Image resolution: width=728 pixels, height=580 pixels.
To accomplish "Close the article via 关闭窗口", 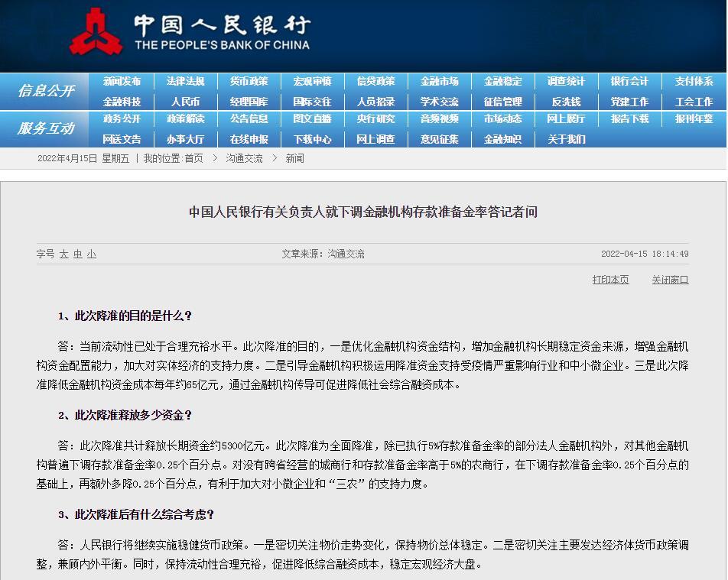I will tap(668, 280).
